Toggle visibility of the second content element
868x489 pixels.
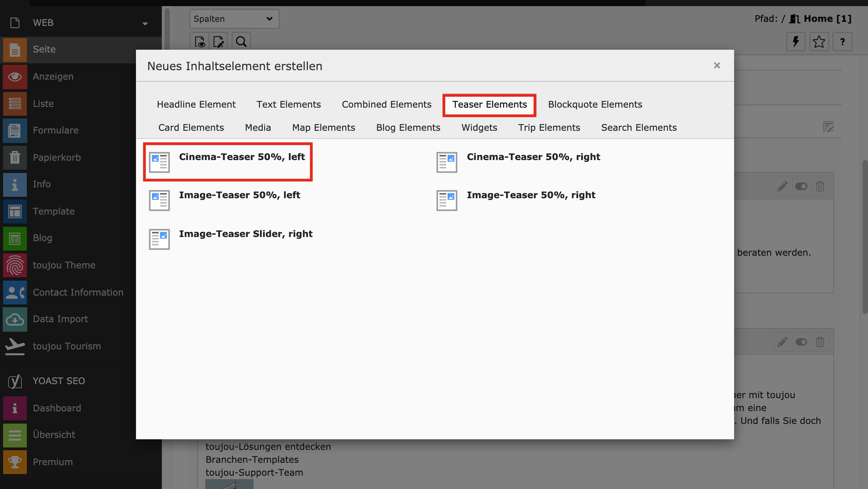(801, 342)
